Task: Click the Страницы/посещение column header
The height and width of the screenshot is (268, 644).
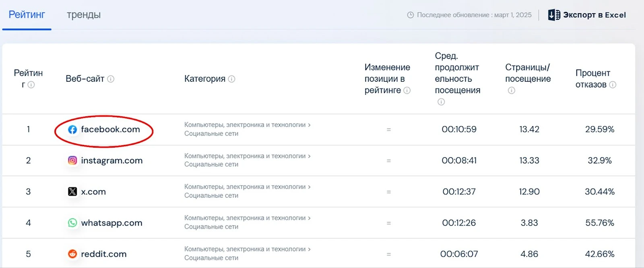Action: click(528, 73)
